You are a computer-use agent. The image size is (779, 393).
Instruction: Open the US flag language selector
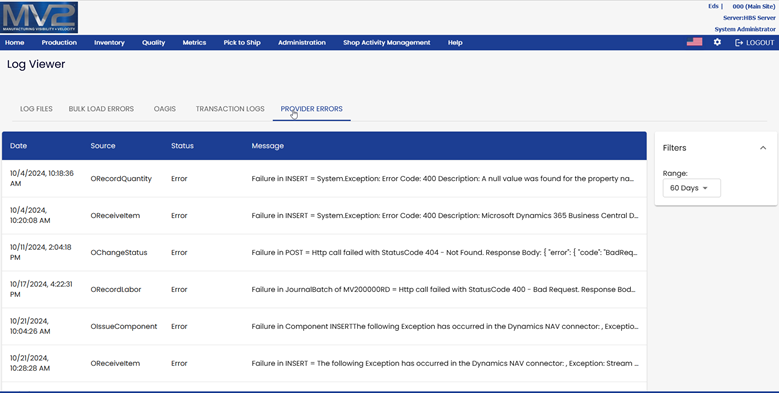[694, 42]
